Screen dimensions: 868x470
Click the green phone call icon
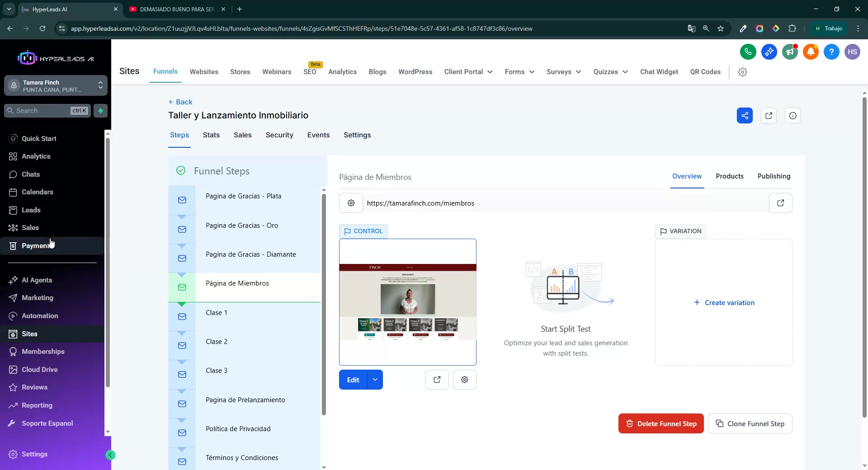pos(748,52)
